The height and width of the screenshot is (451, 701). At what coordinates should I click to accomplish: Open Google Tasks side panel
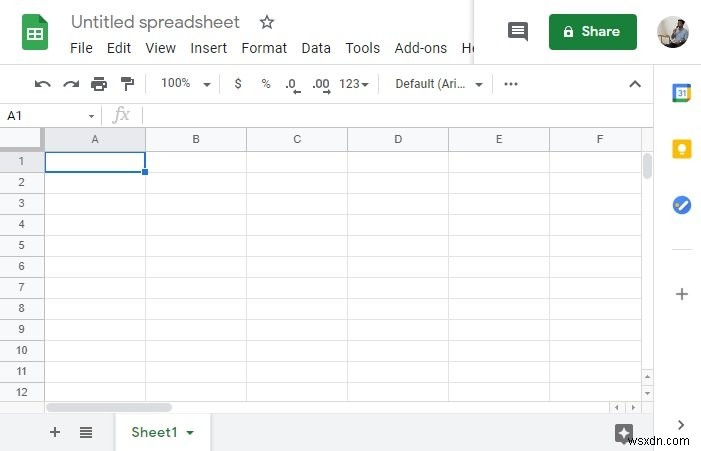(682, 205)
